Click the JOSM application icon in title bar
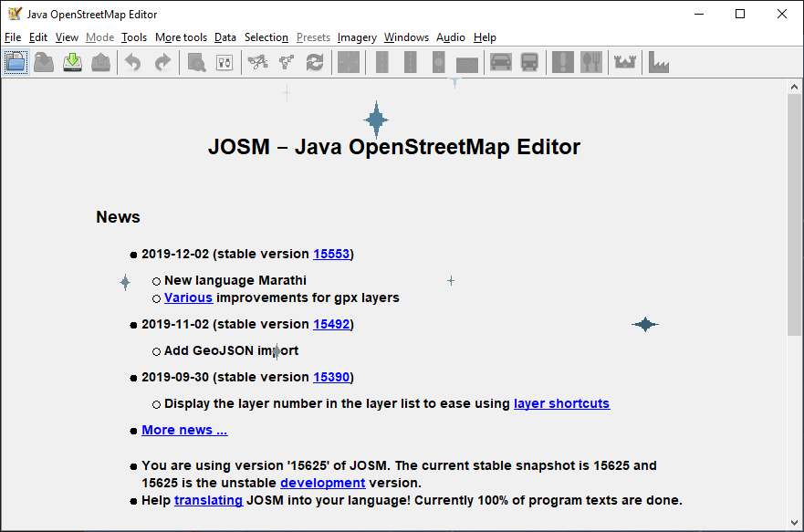The height and width of the screenshot is (532, 804). (x=16, y=14)
